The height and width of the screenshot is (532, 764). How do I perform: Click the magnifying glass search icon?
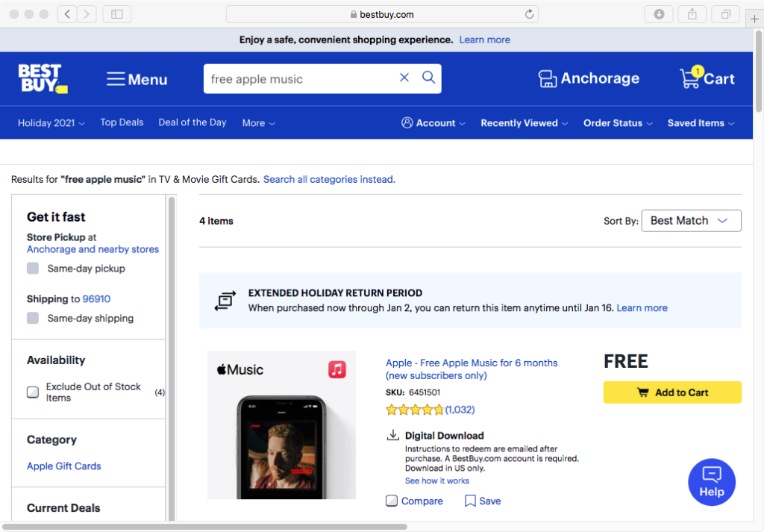(428, 78)
